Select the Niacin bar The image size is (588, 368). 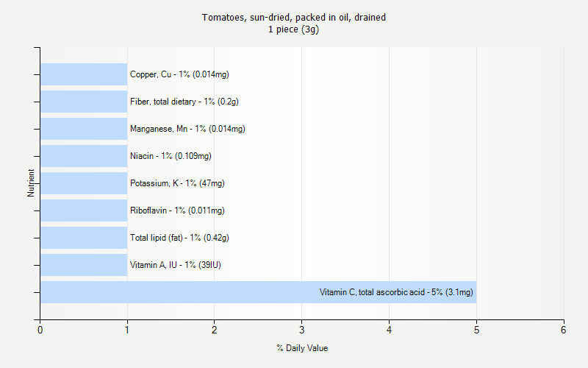(x=84, y=156)
